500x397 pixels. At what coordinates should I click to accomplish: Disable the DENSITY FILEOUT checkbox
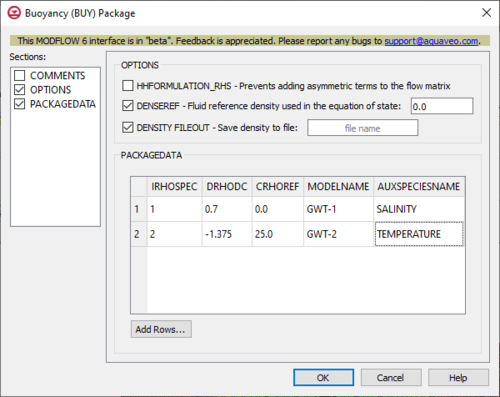coord(128,127)
